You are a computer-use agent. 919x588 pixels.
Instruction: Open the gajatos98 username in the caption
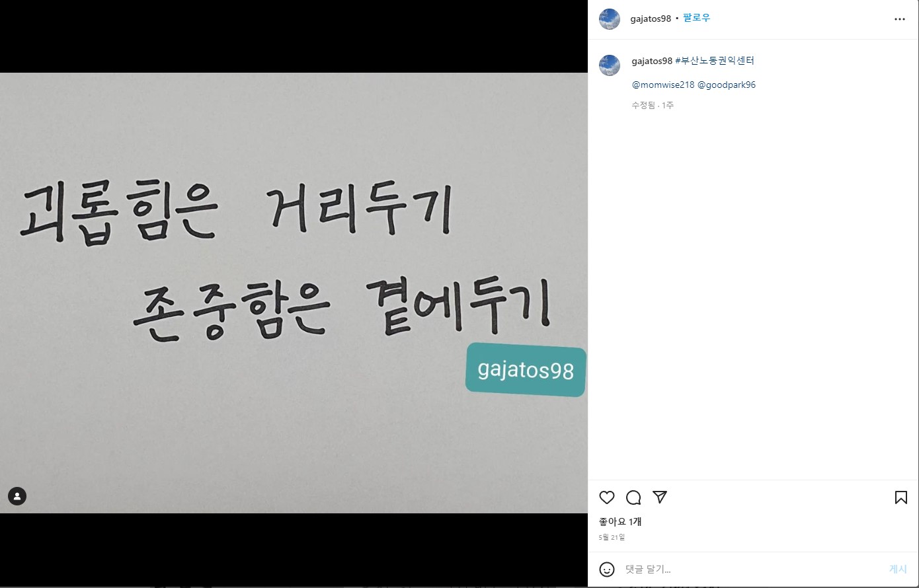coord(652,61)
